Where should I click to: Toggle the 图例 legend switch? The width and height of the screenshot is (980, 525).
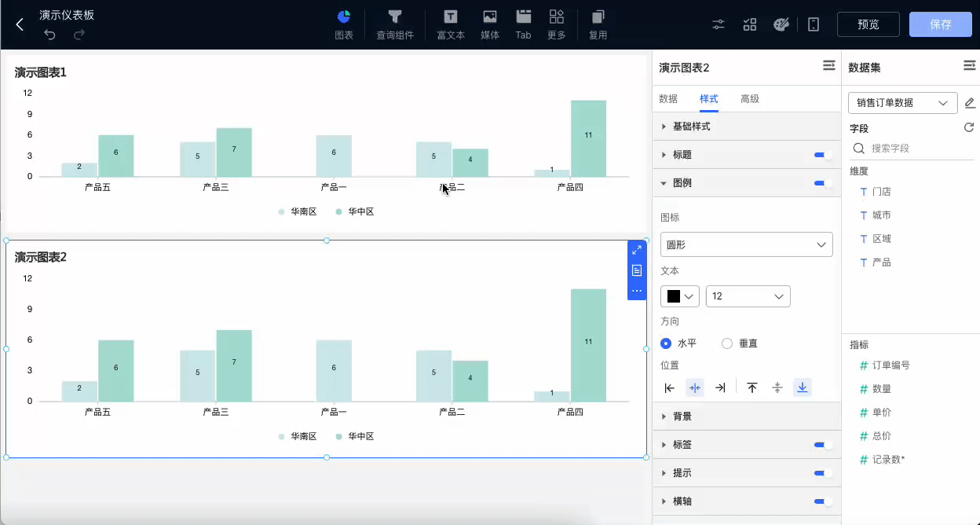(x=824, y=183)
